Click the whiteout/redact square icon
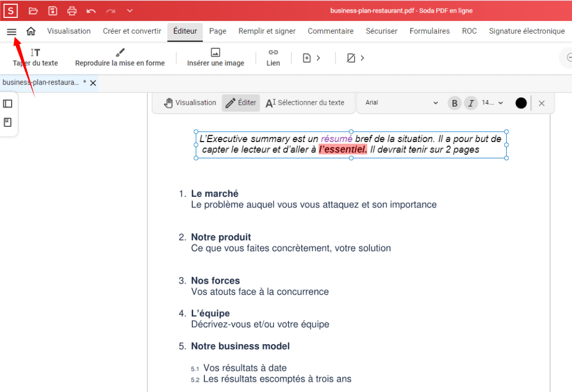 [x=351, y=58]
